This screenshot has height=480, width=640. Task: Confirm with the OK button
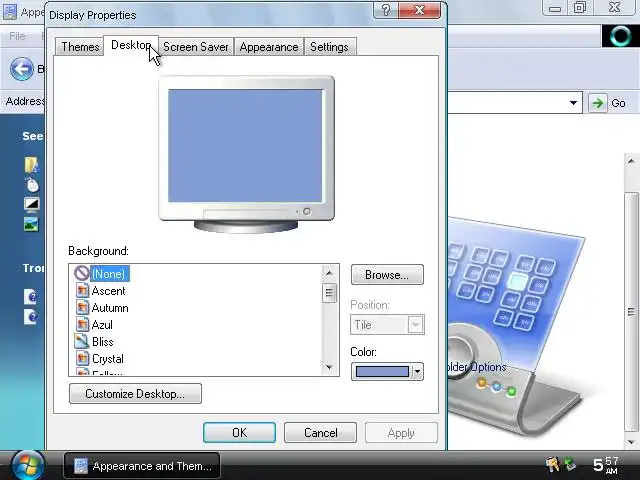point(239,433)
